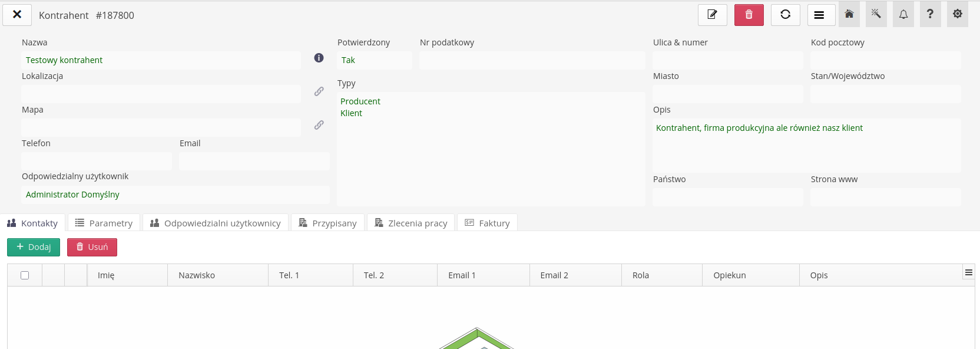Open the Zlecenia pracy tab
Viewport: 980px width, 349px height.
pos(410,223)
